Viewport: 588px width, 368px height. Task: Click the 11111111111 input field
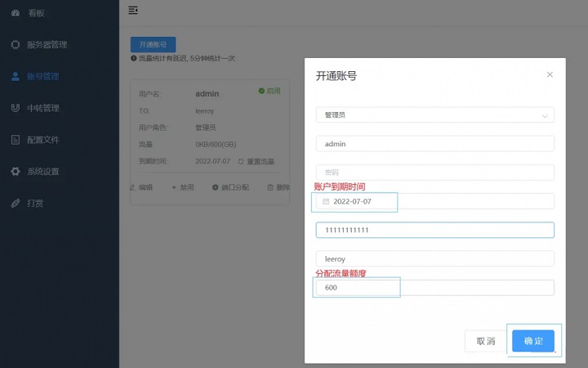point(435,230)
